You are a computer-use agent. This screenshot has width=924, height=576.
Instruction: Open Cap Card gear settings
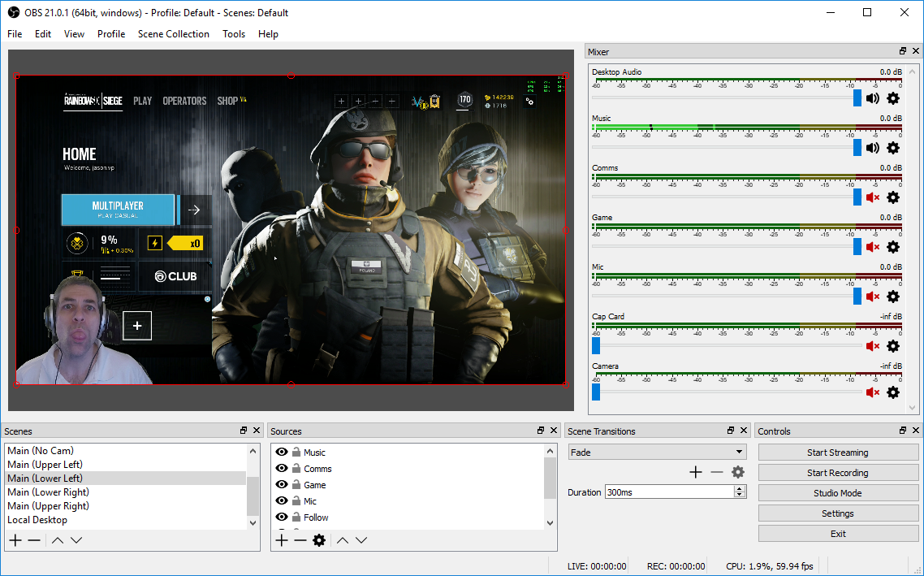pos(893,346)
